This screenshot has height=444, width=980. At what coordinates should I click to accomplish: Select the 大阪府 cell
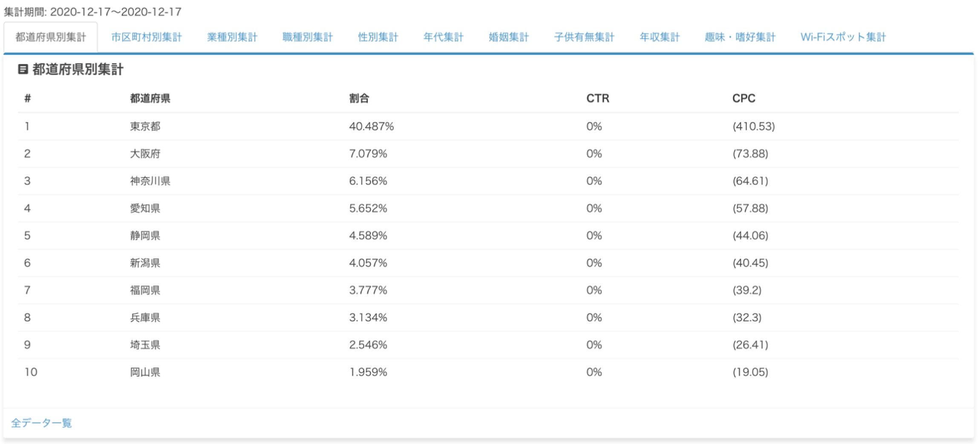tap(145, 154)
